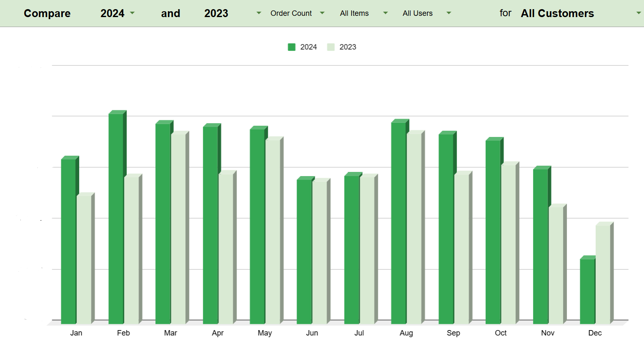Click the 2024 legend label
The height and width of the screenshot is (343, 644).
click(309, 47)
